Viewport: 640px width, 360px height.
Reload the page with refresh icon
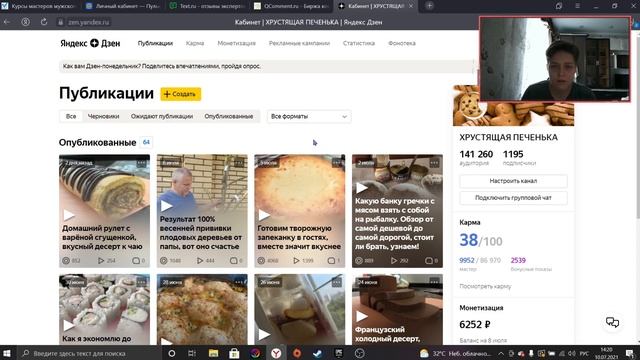(x=44, y=22)
